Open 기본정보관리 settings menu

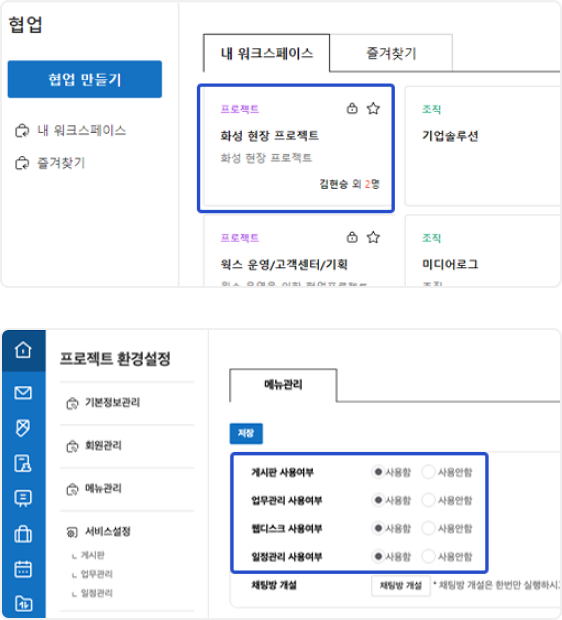tap(113, 403)
